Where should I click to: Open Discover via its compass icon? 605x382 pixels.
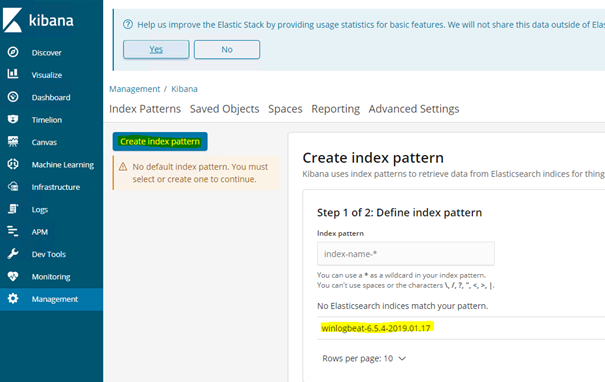pyautogui.click(x=13, y=52)
